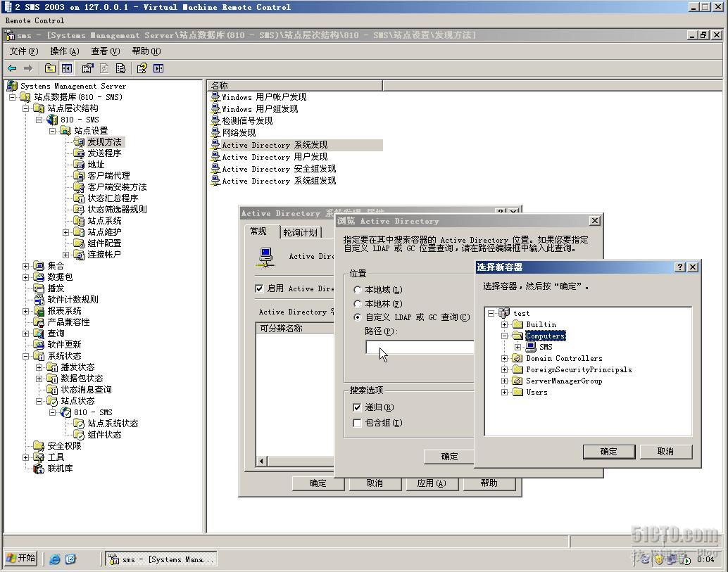Open the 帮助(H) menu
The width and height of the screenshot is (728, 572).
click(x=146, y=51)
